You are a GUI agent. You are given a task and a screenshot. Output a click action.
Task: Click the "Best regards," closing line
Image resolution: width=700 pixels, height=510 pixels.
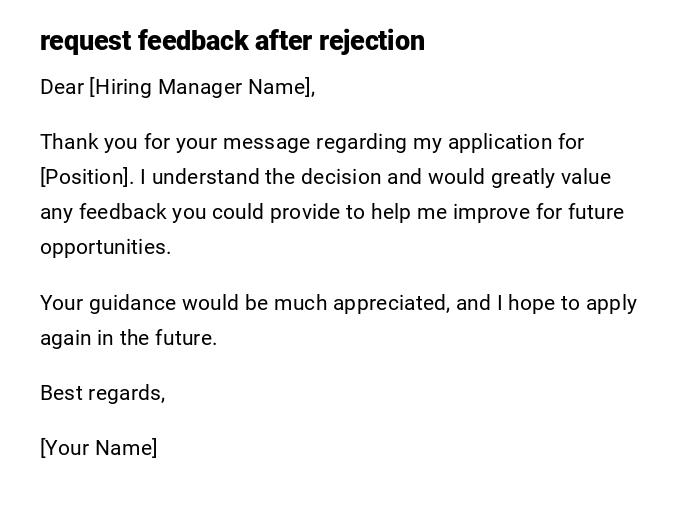point(102,393)
